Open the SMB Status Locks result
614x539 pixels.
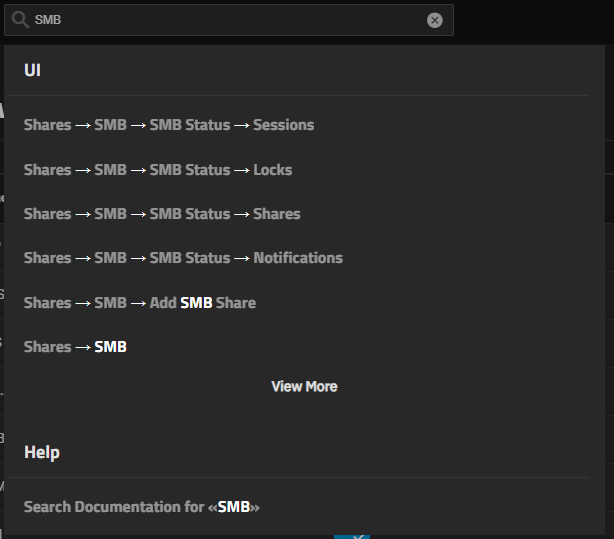[x=158, y=170]
